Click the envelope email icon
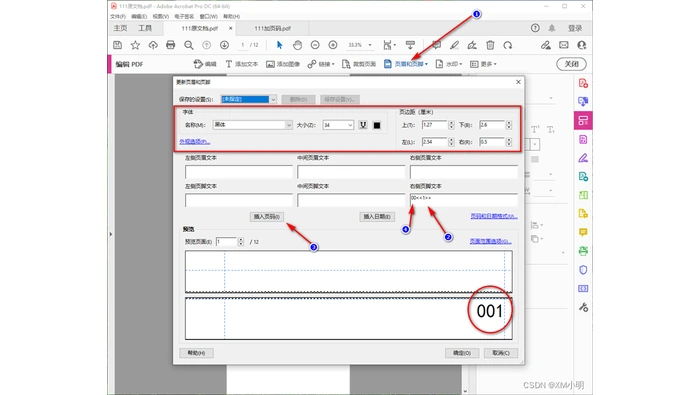Screen dimensions: 700x395 [x=564, y=45]
